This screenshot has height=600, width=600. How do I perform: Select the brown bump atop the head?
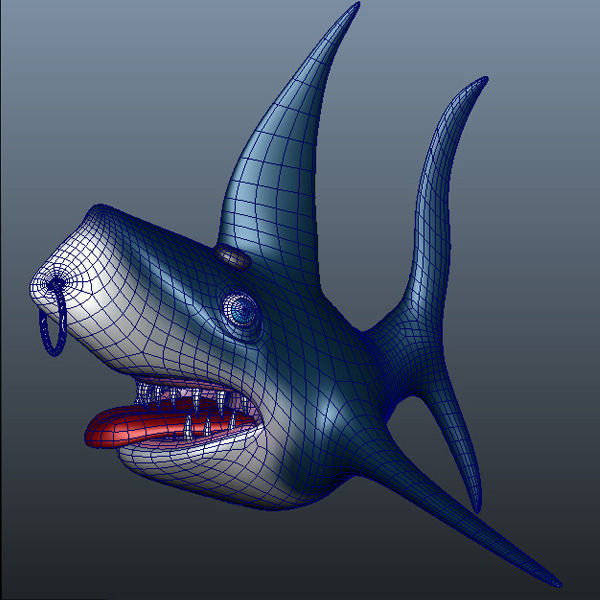click(232, 256)
